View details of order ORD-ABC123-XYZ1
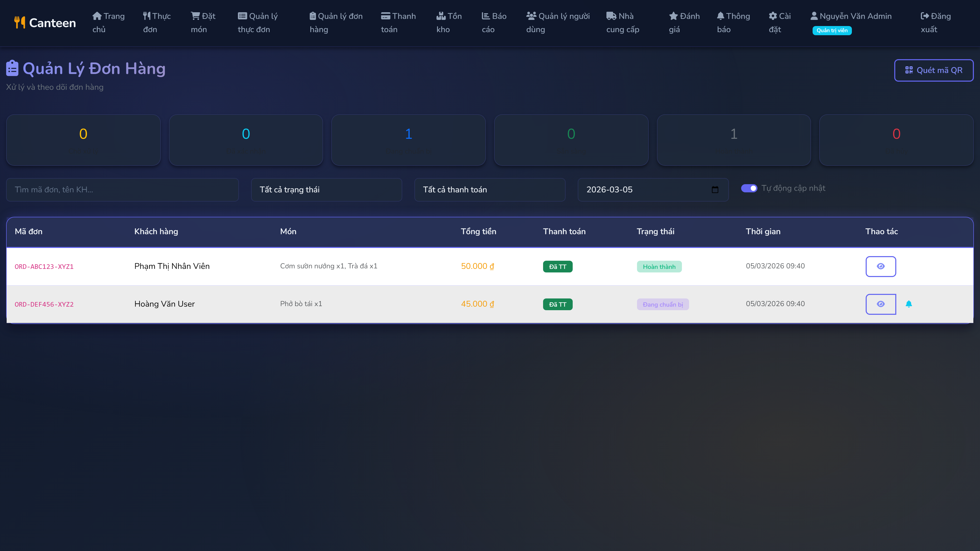980x551 pixels. 881,267
